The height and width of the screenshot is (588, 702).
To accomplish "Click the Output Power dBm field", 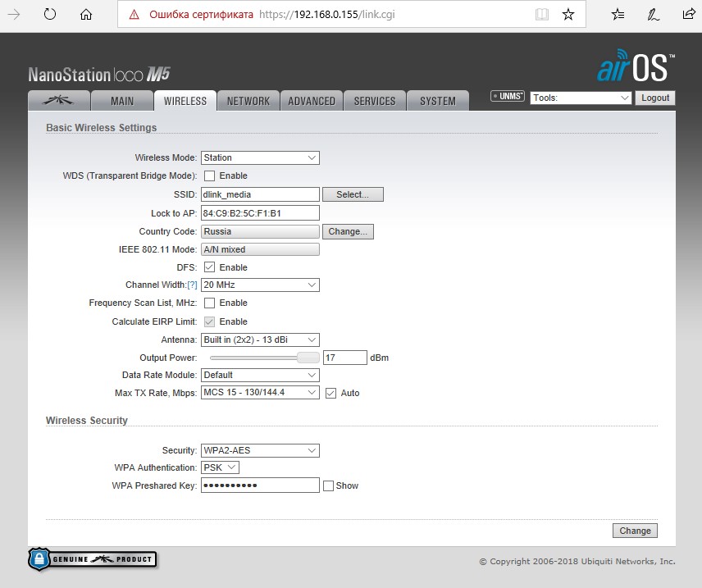I will click(x=345, y=358).
